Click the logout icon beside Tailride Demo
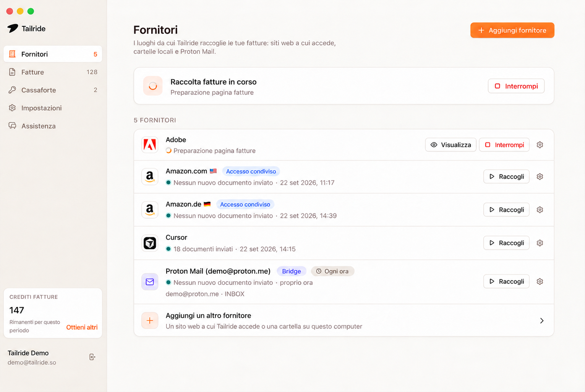Viewport: 585px width, 392px height. click(92, 357)
